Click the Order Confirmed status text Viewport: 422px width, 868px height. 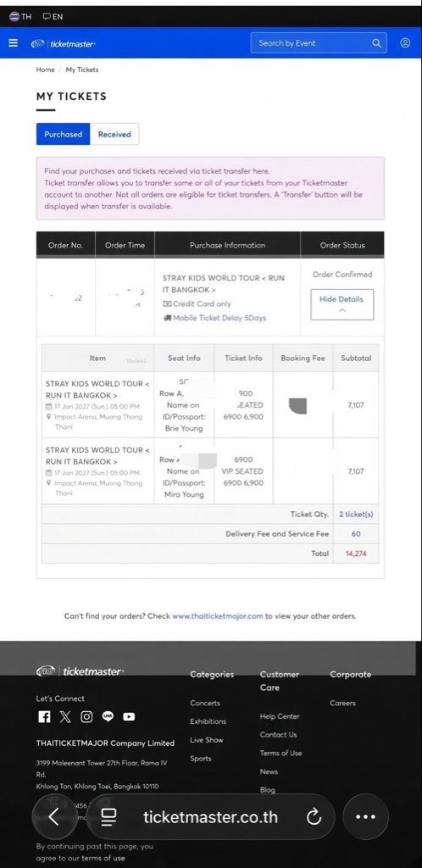[342, 274]
